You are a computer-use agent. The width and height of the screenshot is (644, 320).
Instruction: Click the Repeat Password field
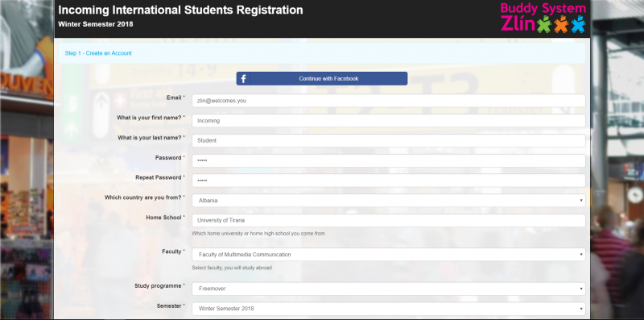(x=389, y=181)
